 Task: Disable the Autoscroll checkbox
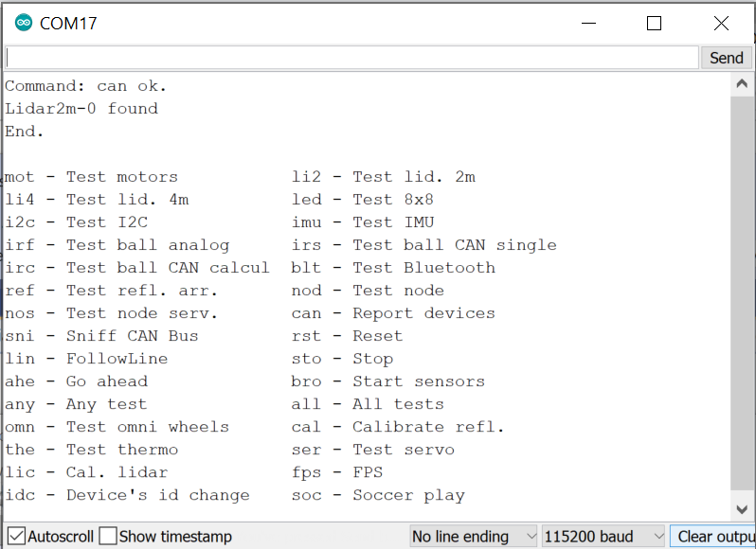(16, 537)
